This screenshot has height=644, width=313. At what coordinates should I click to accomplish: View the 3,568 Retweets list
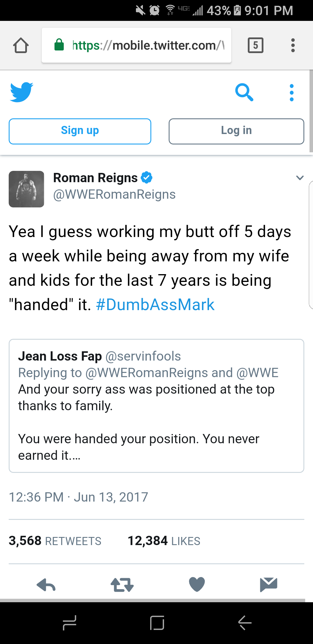tap(55, 541)
